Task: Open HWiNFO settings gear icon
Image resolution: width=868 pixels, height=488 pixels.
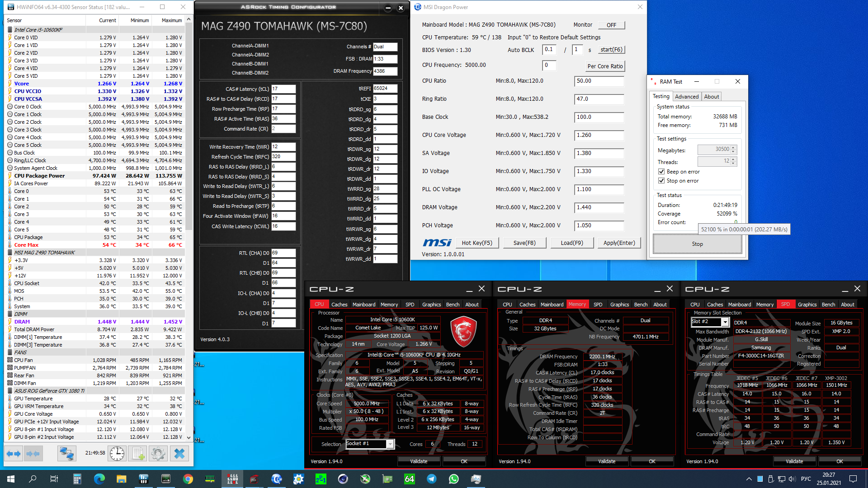Action: 158,453
